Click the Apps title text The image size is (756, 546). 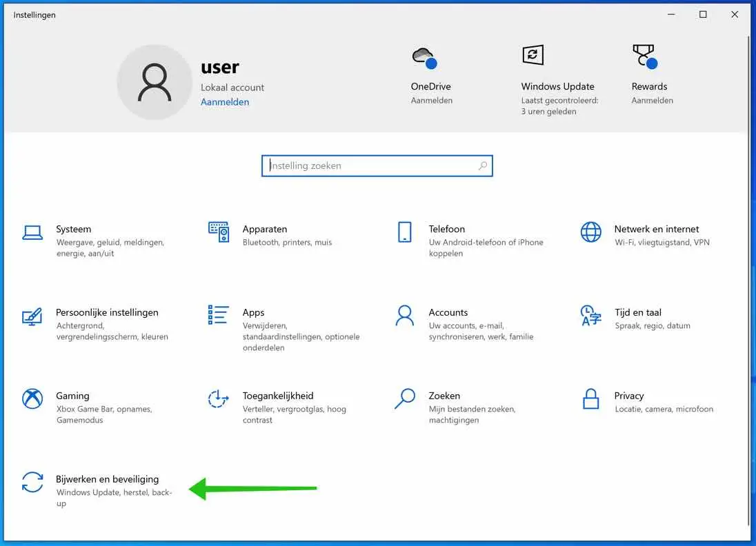[x=253, y=312]
